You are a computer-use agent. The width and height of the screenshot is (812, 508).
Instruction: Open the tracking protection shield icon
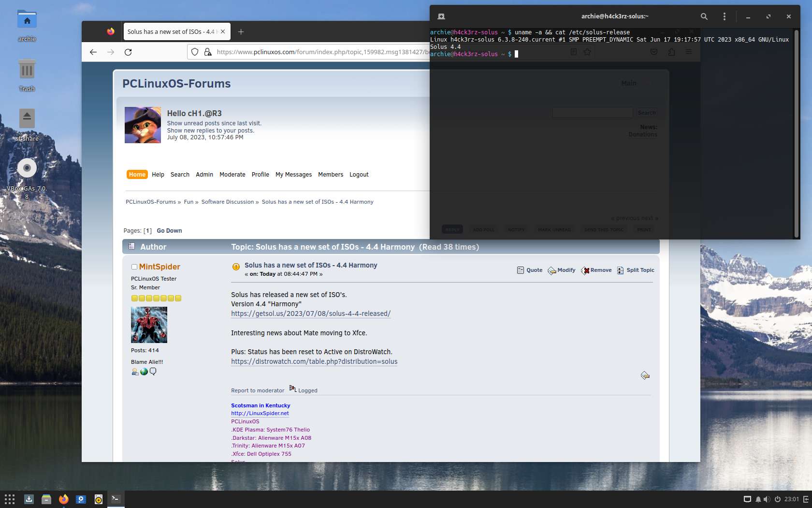(195, 52)
